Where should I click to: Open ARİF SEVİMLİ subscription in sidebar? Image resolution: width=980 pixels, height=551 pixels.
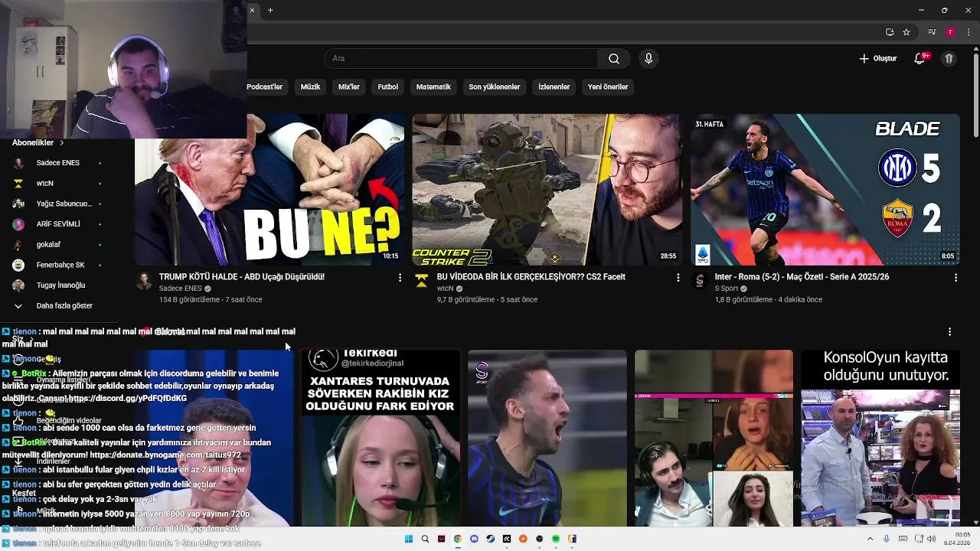click(x=57, y=224)
